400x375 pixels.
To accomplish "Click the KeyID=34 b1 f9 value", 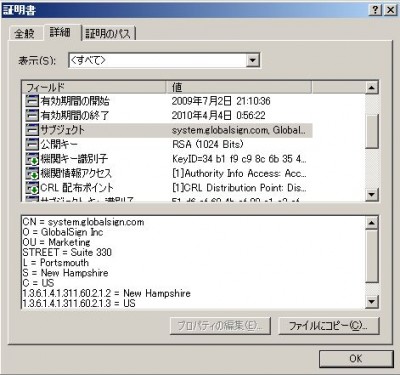I will click(239, 159).
